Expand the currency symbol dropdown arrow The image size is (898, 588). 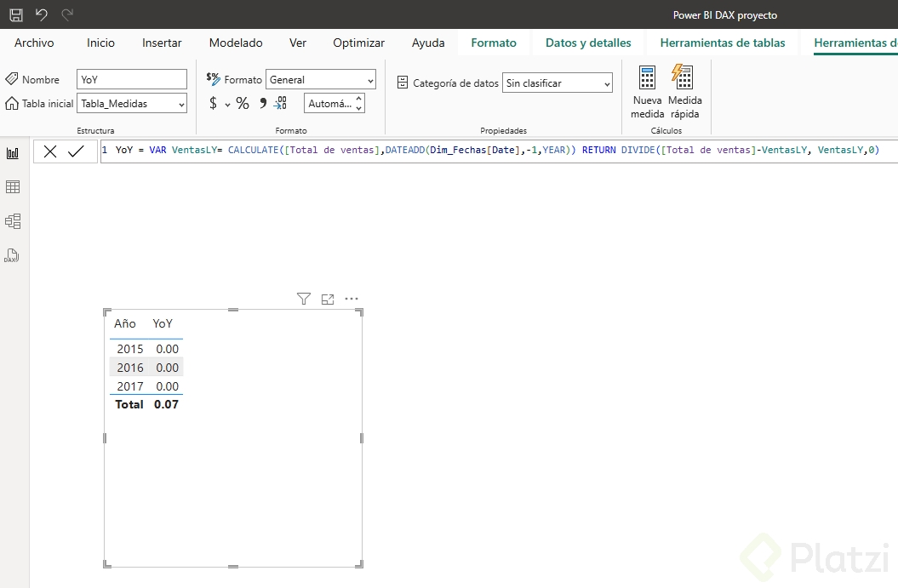click(x=227, y=104)
